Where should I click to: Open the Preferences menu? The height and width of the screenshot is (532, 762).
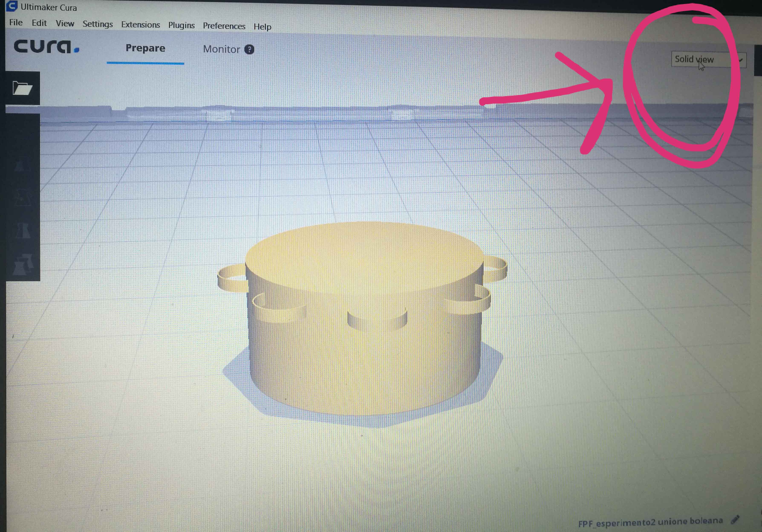(224, 26)
